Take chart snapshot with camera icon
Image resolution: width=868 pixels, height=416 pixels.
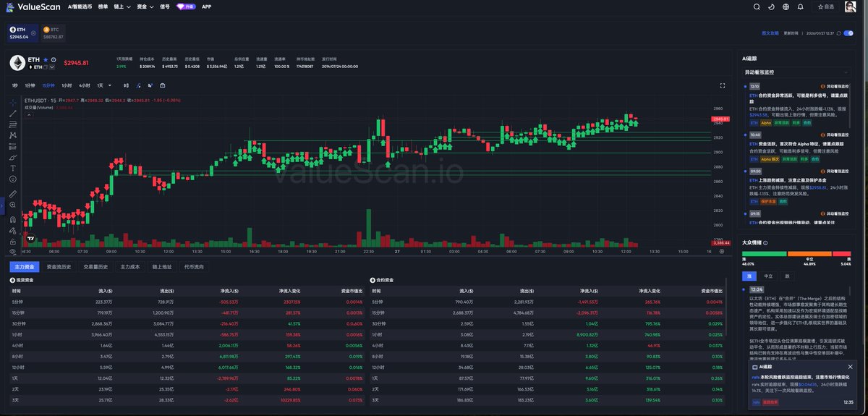click(x=163, y=85)
